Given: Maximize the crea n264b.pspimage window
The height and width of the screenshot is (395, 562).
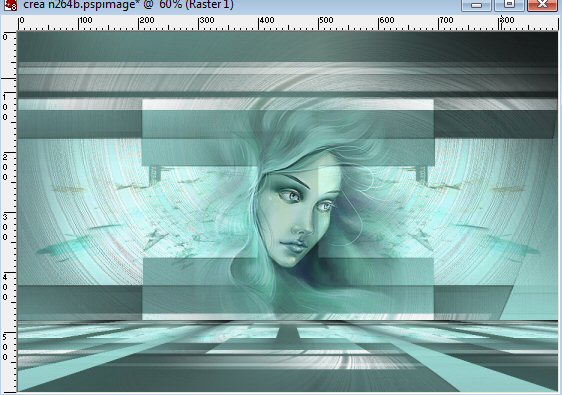Looking at the screenshot, I should (x=509, y=5).
